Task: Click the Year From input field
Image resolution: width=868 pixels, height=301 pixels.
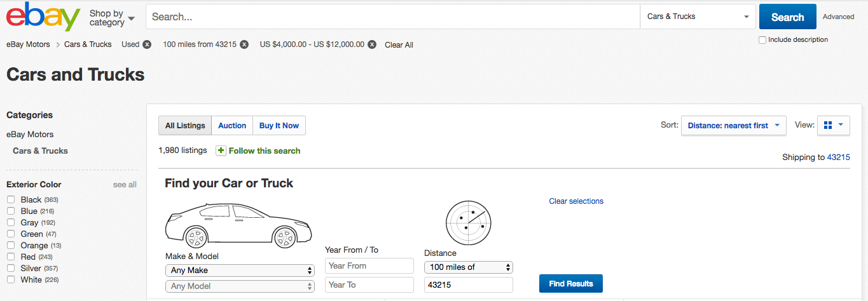Action: point(369,266)
